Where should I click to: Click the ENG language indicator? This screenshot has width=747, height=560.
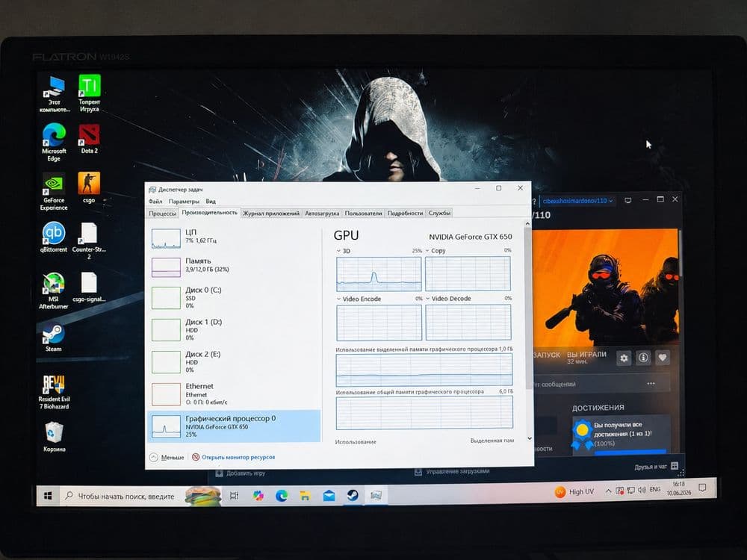point(655,490)
